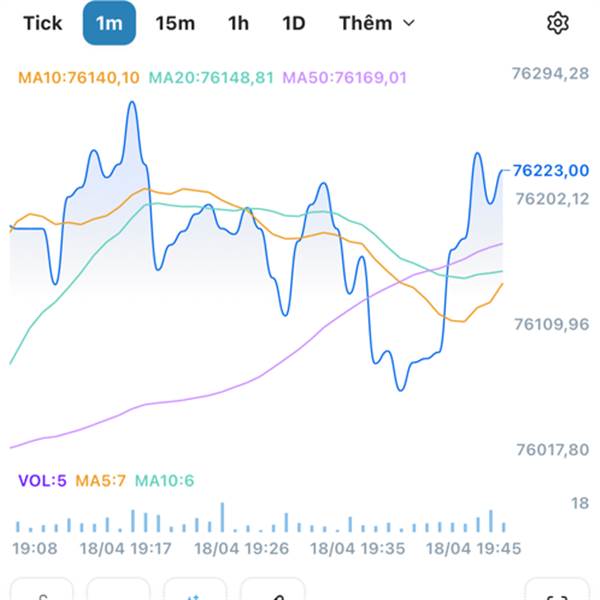Open chart settings gear icon
The height and width of the screenshot is (600, 600).
557,23
